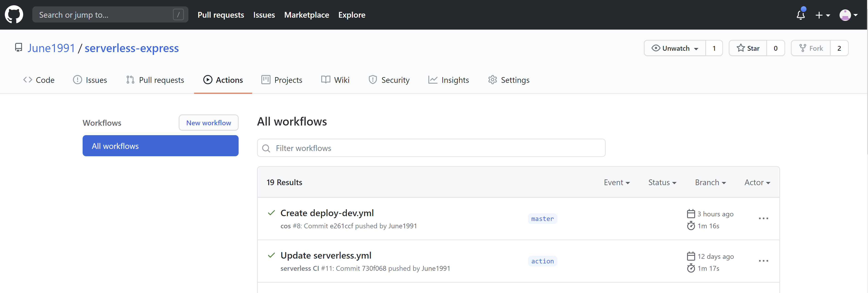868x293 pixels.
Task: Click the serverless CI workflow name
Action: [300, 268]
